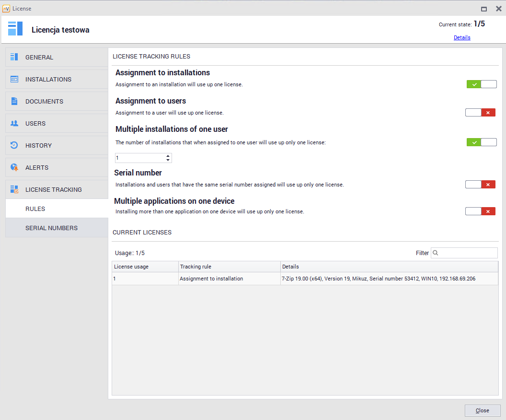Click the History clock icon
The width and height of the screenshot is (506, 420).
[14, 145]
